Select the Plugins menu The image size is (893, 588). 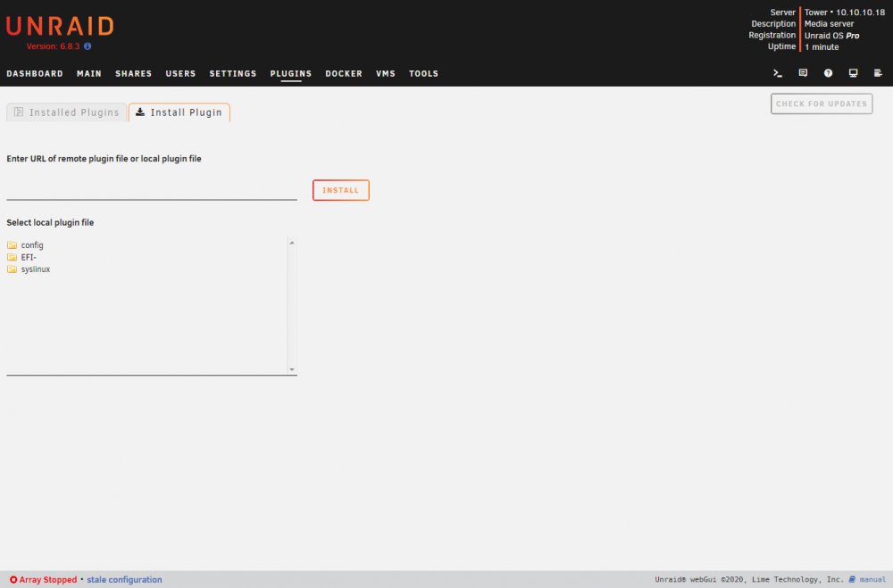point(291,74)
